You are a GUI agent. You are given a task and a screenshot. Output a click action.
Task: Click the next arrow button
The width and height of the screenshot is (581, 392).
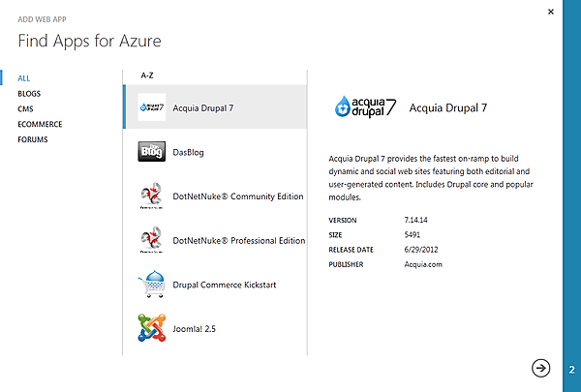pyautogui.click(x=540, y=367)
